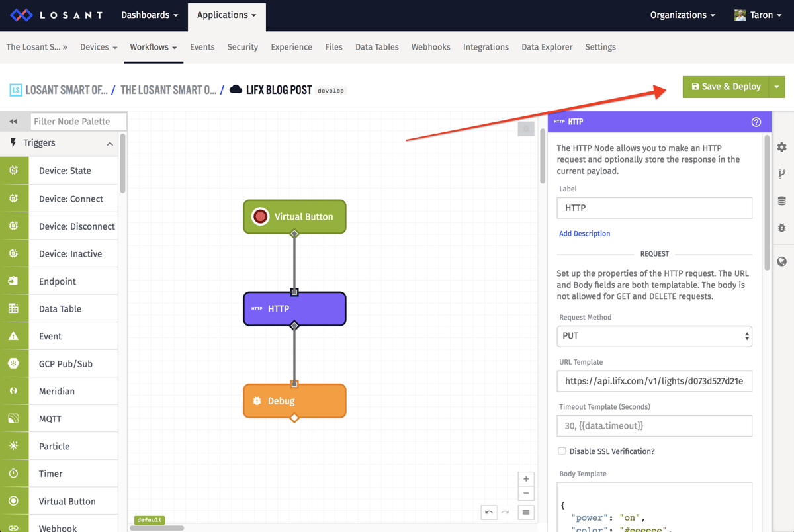Image resolution: width=794 pixels, height=532 pixels.
Task: Open the Save & Deploy dropdown arrow
Action: click(x=775, y=86)
